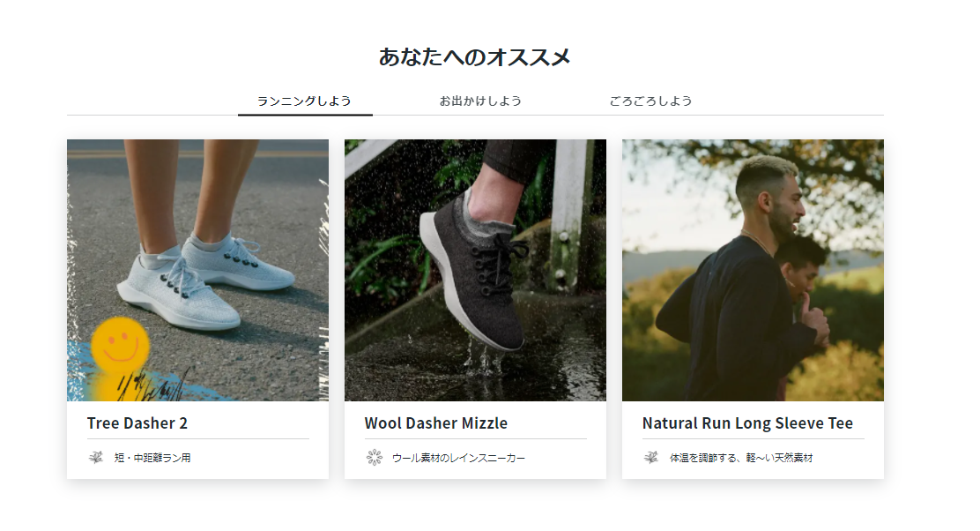Viewport: 980px width, 531px height.
Task: Click the tree icon under Tree Dasher 2
Action: [x=96, y=458]
